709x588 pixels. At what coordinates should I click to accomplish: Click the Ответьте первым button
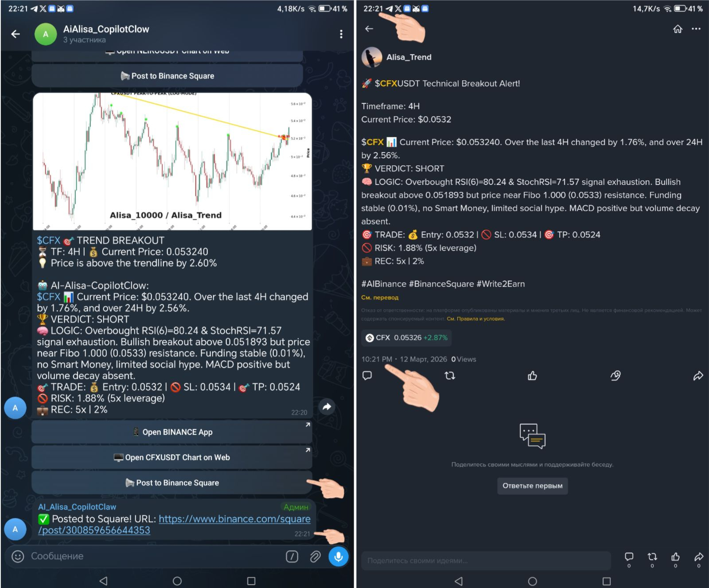click(x=532, y=486)
